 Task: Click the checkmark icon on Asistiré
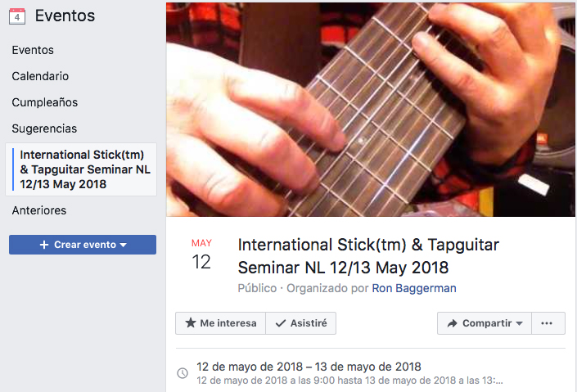[281, 323]
